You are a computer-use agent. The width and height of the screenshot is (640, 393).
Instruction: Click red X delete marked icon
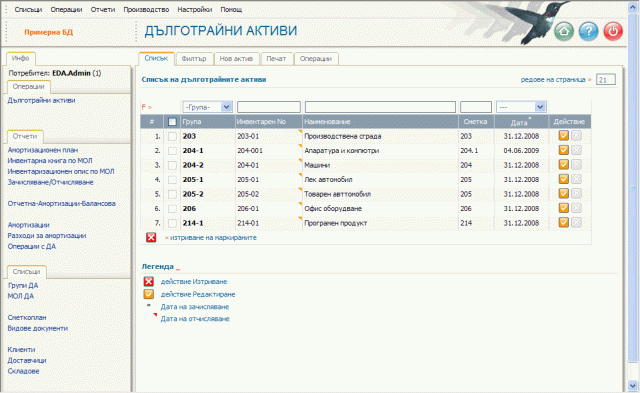click(151, 237)
